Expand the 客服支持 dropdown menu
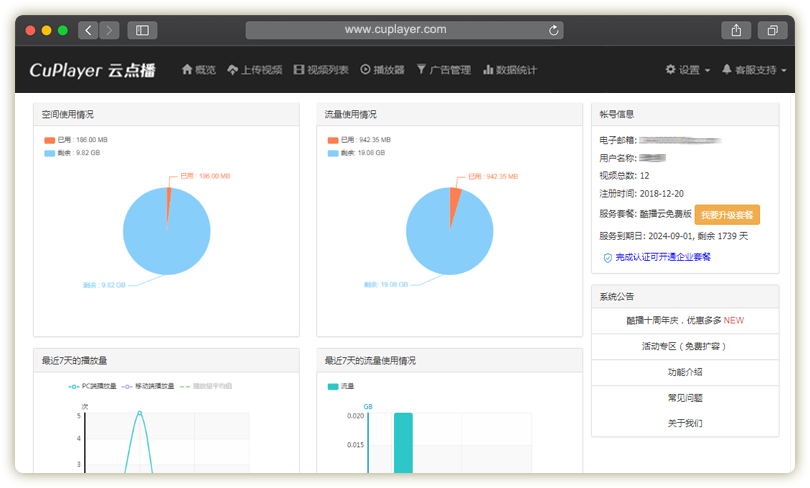 [x=754, y=70]
